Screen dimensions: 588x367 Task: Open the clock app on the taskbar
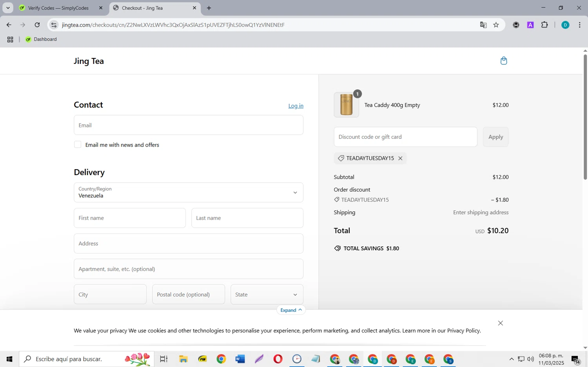[x=297, y=359]
